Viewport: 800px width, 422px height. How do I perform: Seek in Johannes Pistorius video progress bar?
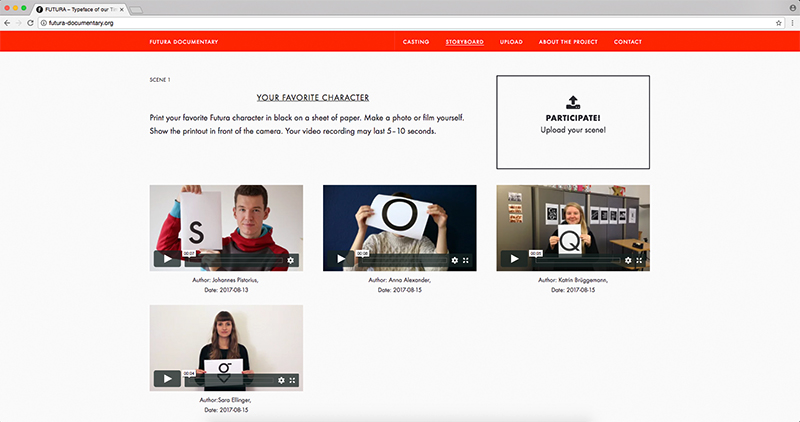click(234, 260)
